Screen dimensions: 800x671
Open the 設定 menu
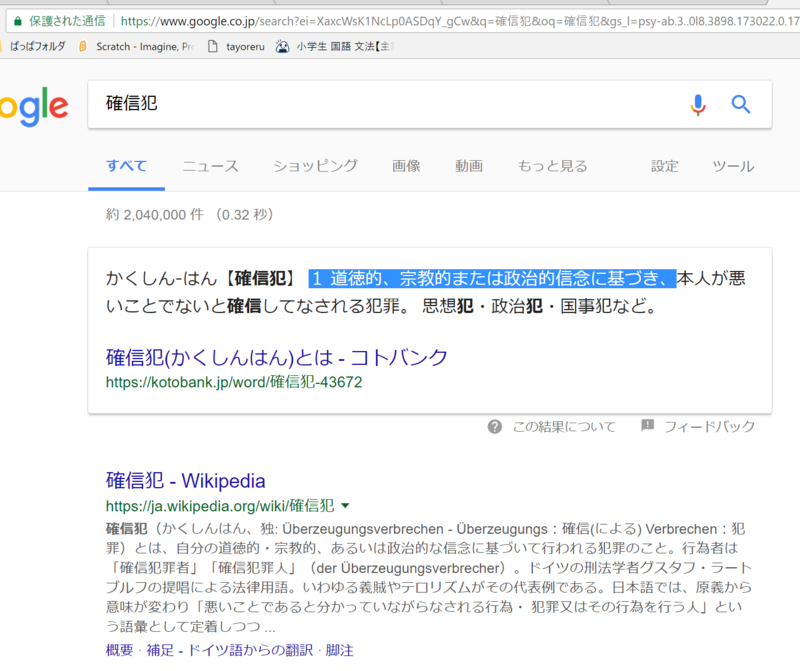pyautogui.click(x=664, y=166)
